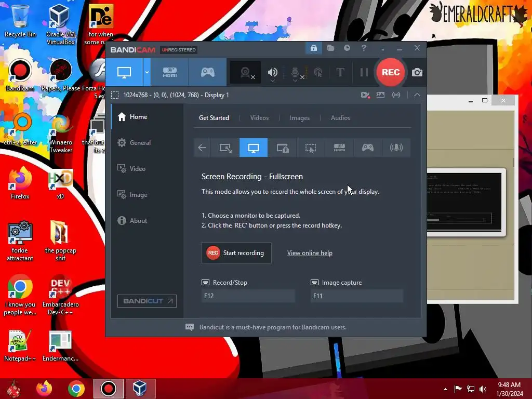Select Game recording mode in top toolbar
Image resolution: width=532 pixels, height=399 pixels.
tap(208, 72)
